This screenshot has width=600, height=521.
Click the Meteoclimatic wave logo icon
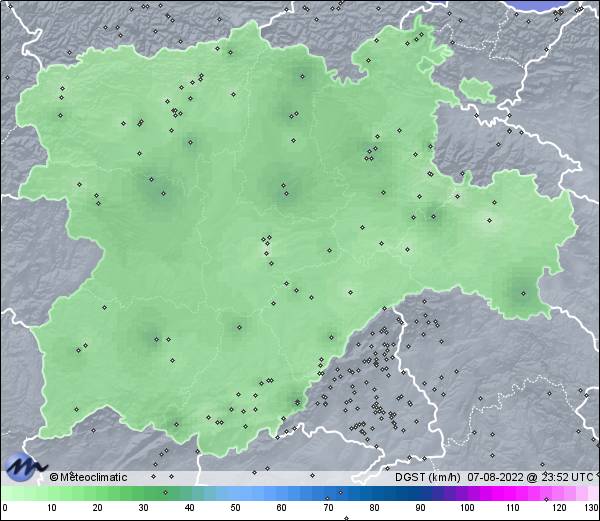pyautogui.click(x=26, y=466)
